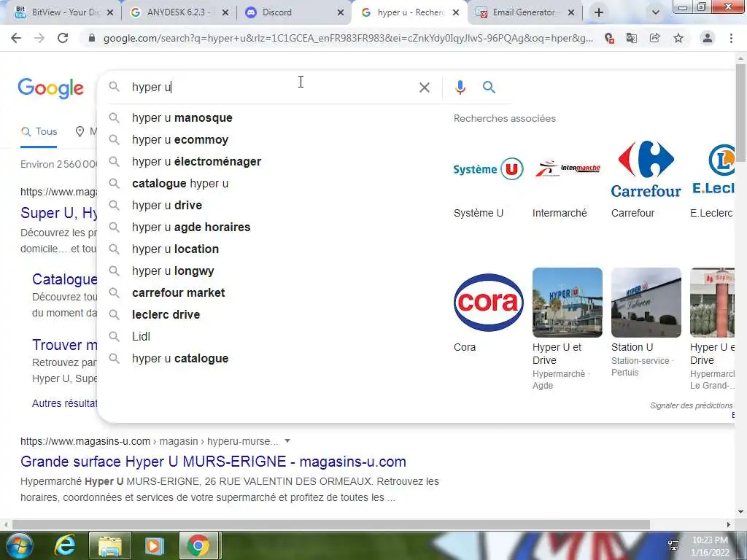Click into the hyper u search field

271,87
